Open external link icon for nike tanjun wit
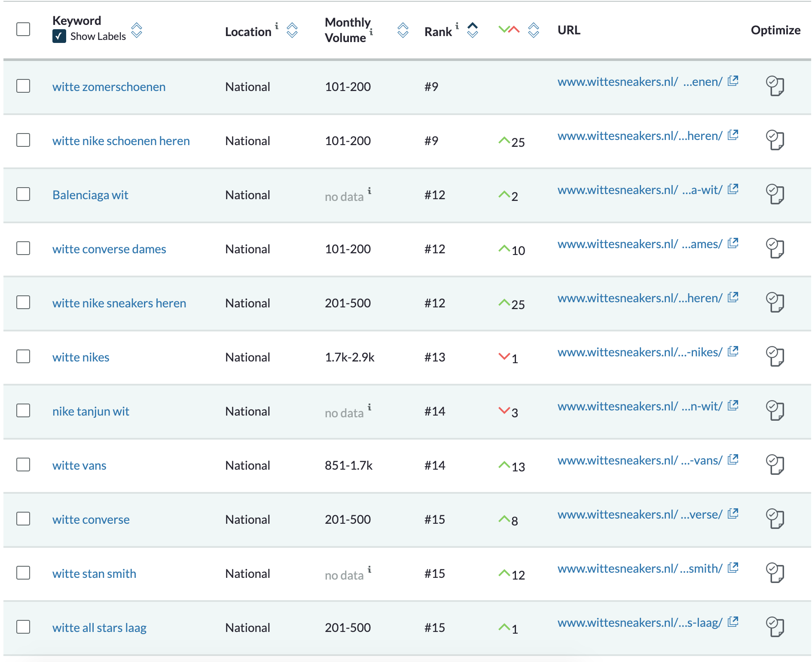Screen dimensions: 812x662 pos(733,405)
